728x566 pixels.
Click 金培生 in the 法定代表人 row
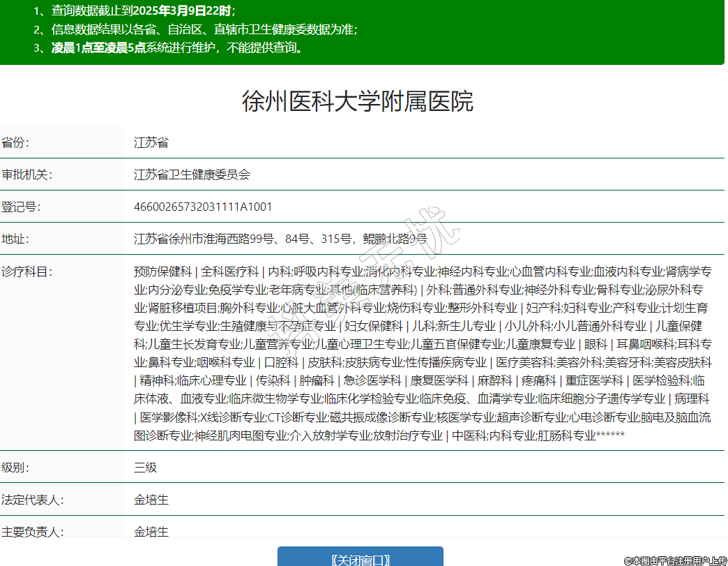click(151, 500)
